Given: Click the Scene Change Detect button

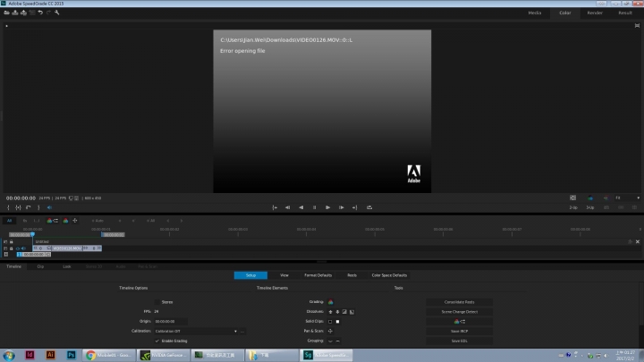Looking at the screenshot, I should 459,312.
